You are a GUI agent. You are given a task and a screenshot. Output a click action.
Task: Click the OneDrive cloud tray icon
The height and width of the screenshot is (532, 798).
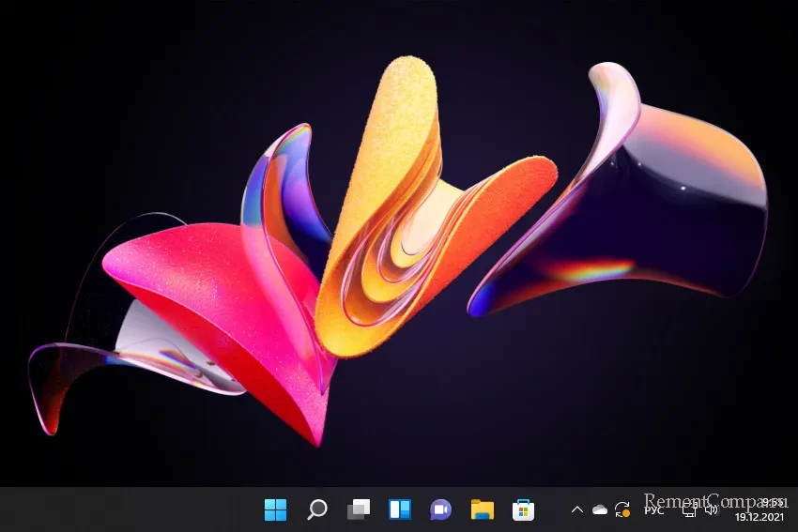599,509
